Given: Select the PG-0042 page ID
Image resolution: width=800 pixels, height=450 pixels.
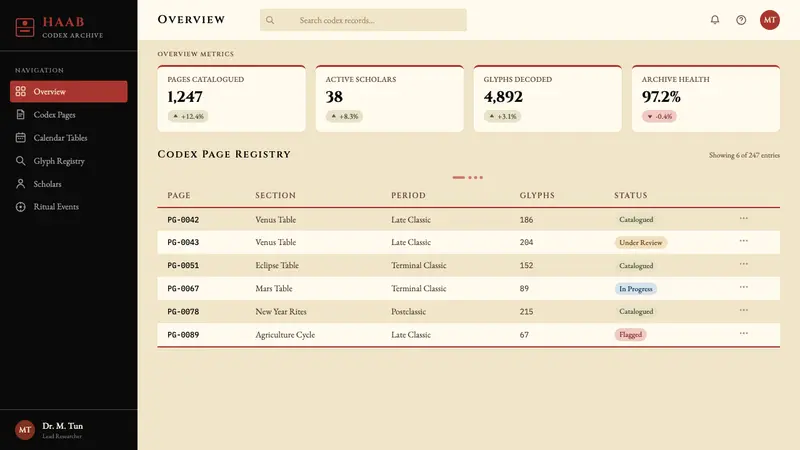Looking at the screenshot, I should [x=183, y=220].
